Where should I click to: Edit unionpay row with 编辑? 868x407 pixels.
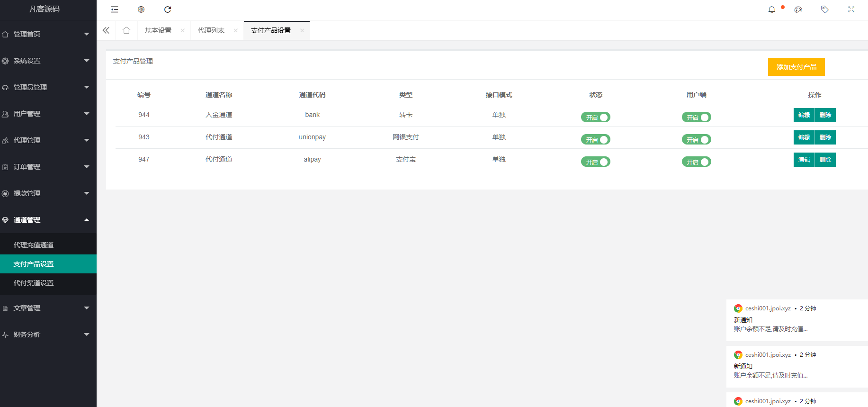coord(804,137)
